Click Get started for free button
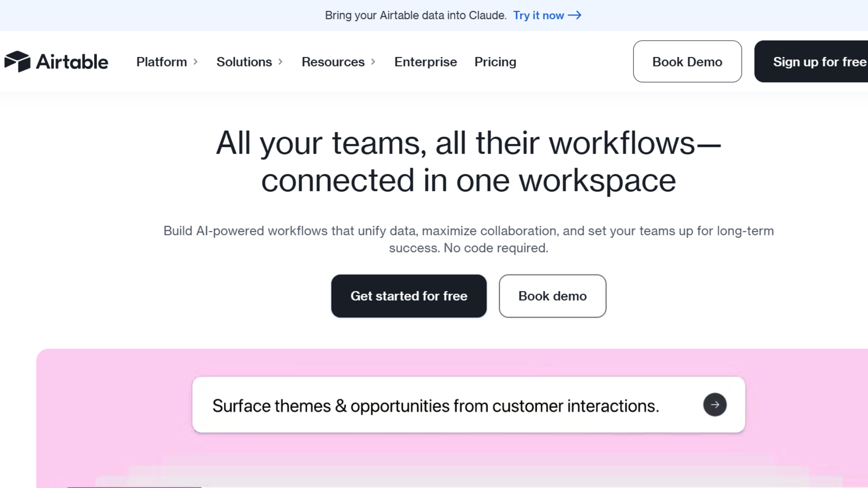Viewport: 868px width, 488px height. coord(409,296)
